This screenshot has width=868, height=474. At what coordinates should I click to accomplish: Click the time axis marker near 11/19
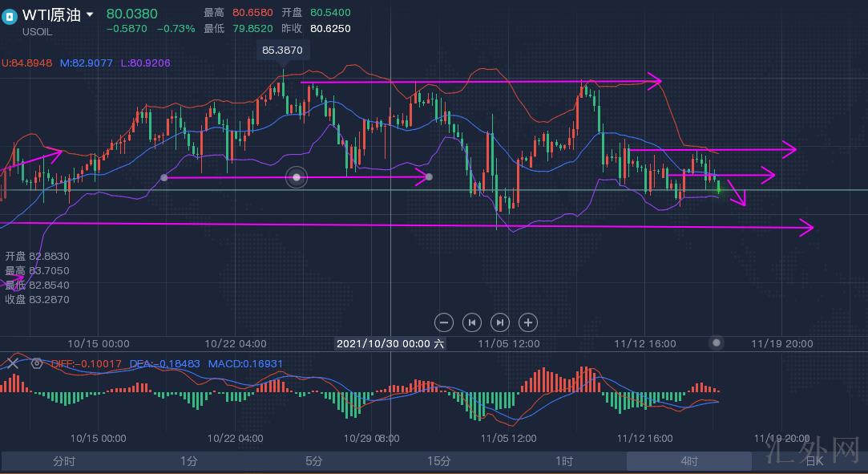(x=717, y=343)
